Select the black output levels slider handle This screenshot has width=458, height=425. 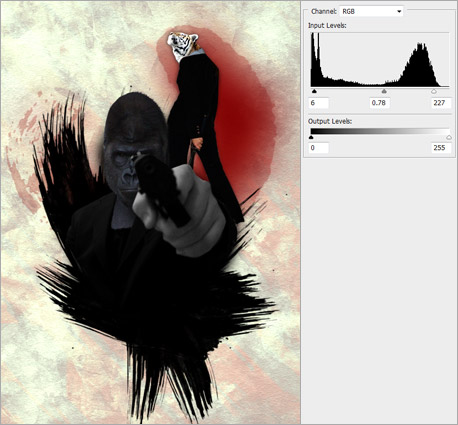(x=311, y=137)
